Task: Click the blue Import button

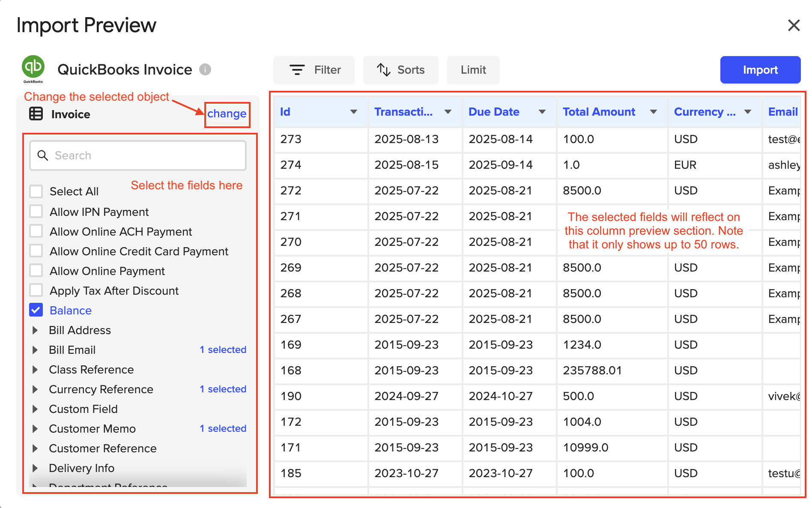Action: (x=760, y=70)
